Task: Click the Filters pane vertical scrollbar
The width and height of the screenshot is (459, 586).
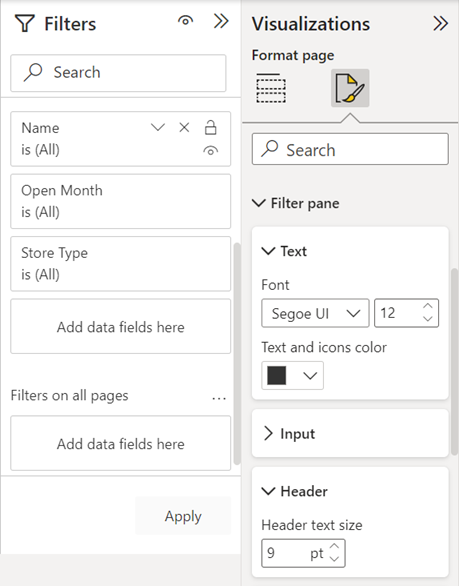Action: [x=237, y=353]
